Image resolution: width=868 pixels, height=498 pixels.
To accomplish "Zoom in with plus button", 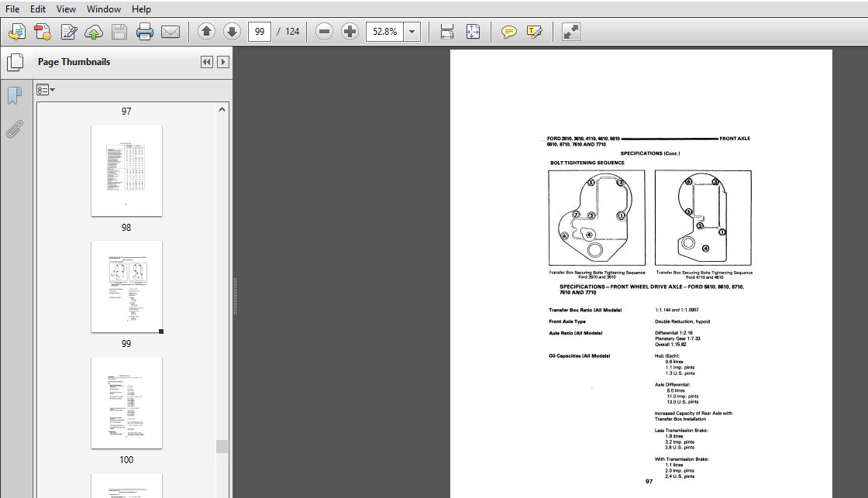I will [350, 32].
